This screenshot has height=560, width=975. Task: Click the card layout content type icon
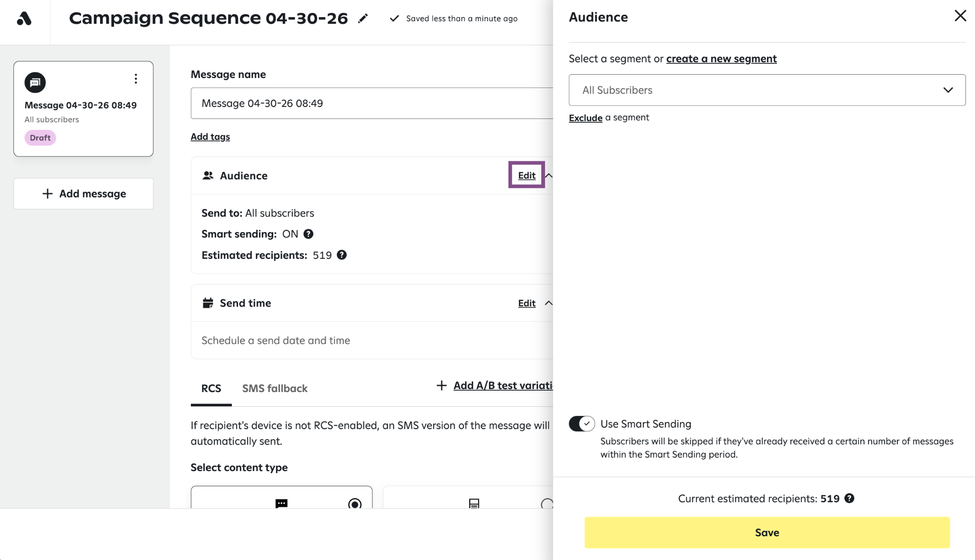click(x=474, y=503)
